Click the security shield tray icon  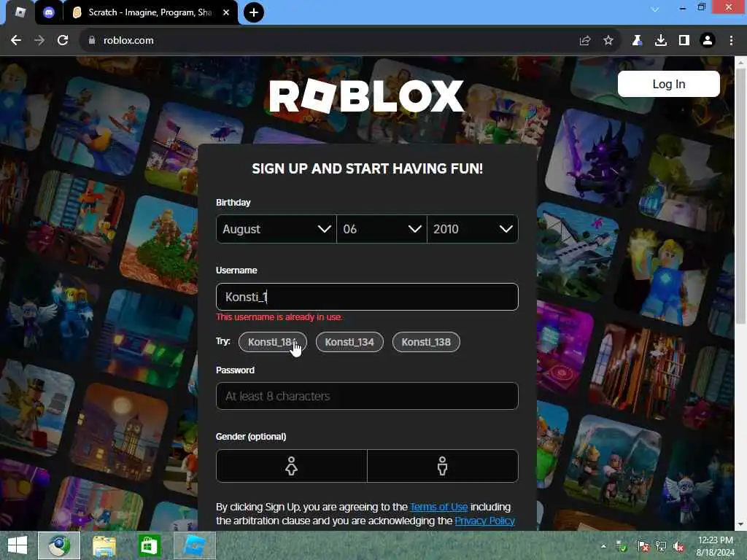[x=622, y=545]
